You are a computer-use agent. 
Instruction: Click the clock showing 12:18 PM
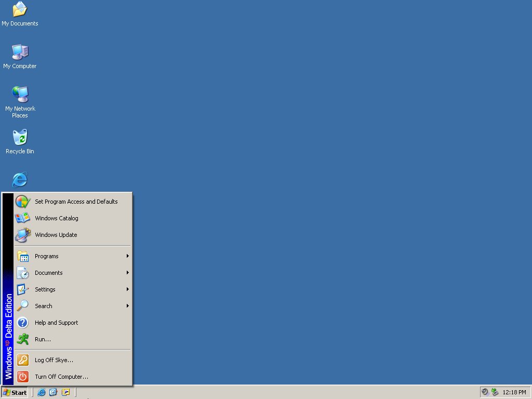point(514,392)
